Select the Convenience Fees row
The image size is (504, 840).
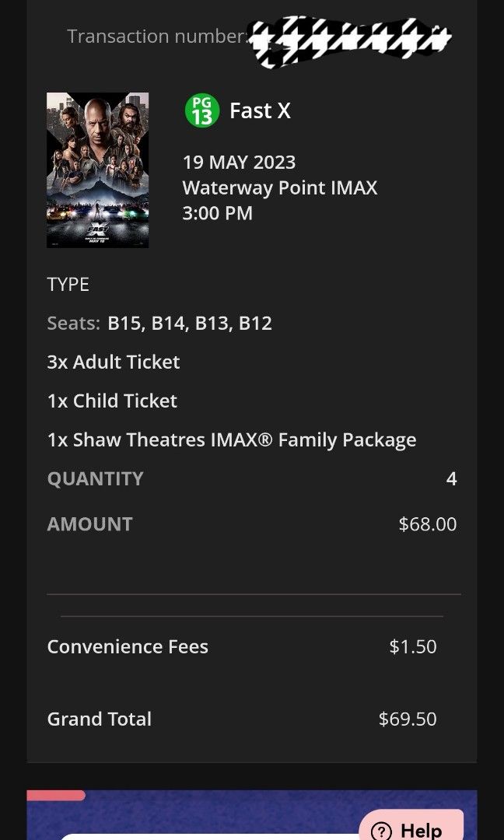[127, 646]
